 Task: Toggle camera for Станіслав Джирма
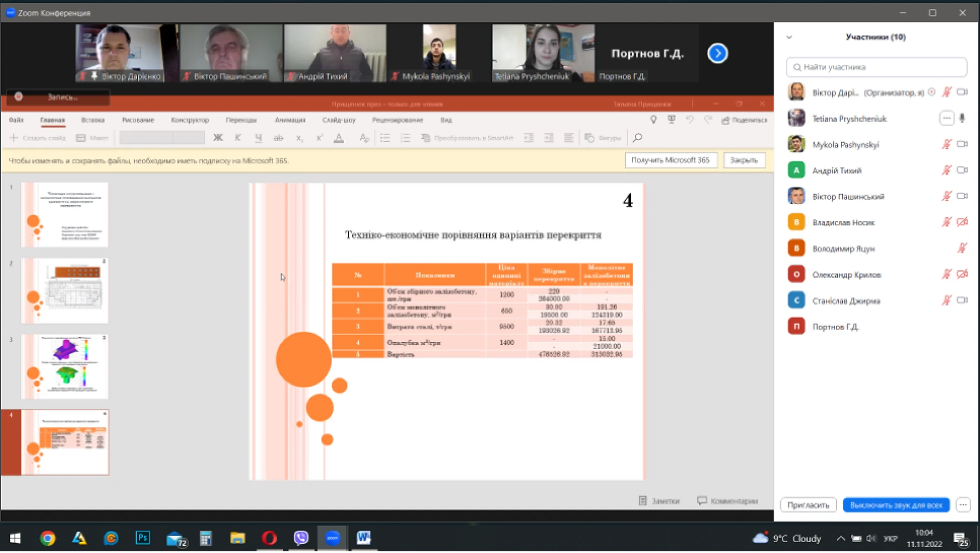(962, 300)
